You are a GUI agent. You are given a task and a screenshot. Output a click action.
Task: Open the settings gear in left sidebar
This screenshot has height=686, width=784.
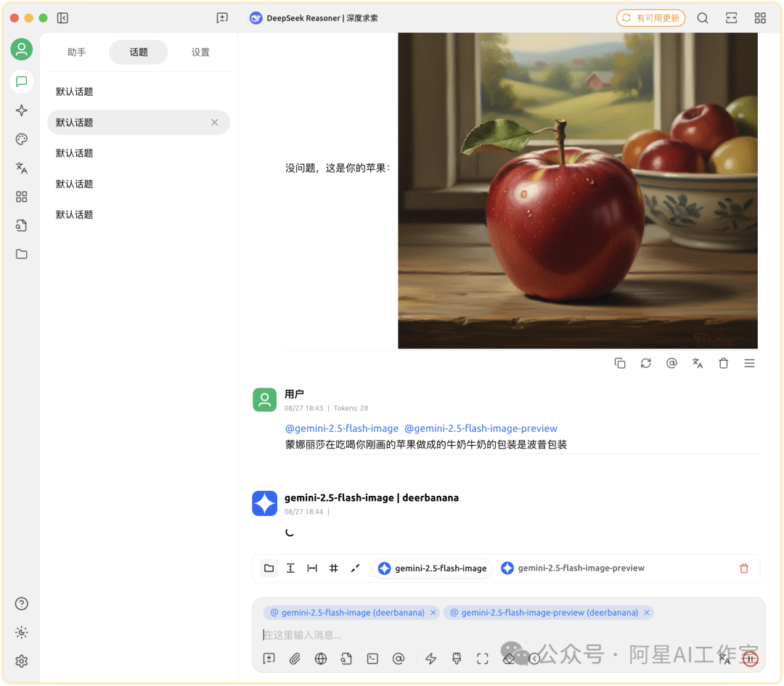pyautogui.click(x=22, y=661)
